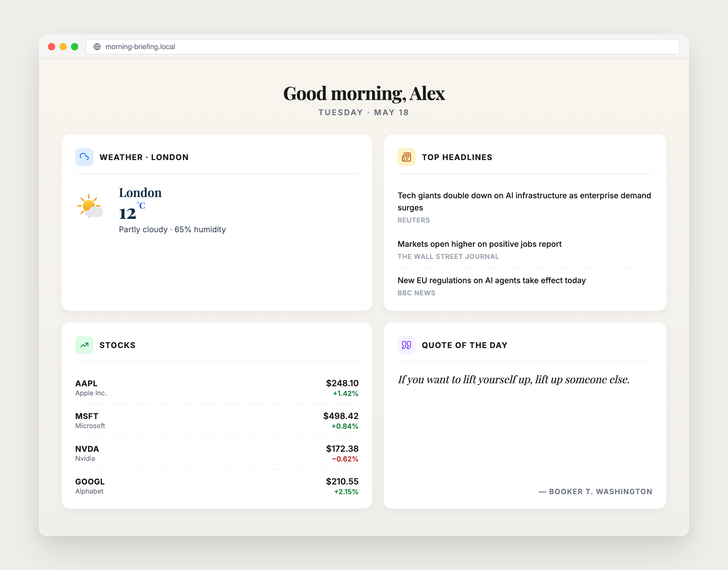Open the Tech giants AI infrastructure headline
Viewport: 728px width, 570px height.
(x=524, y=201)
